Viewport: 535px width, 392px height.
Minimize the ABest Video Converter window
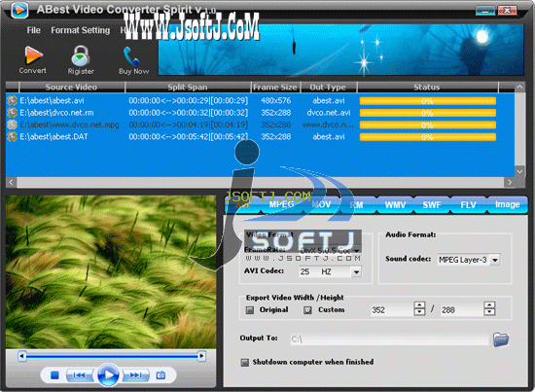[x=485, y=11]
